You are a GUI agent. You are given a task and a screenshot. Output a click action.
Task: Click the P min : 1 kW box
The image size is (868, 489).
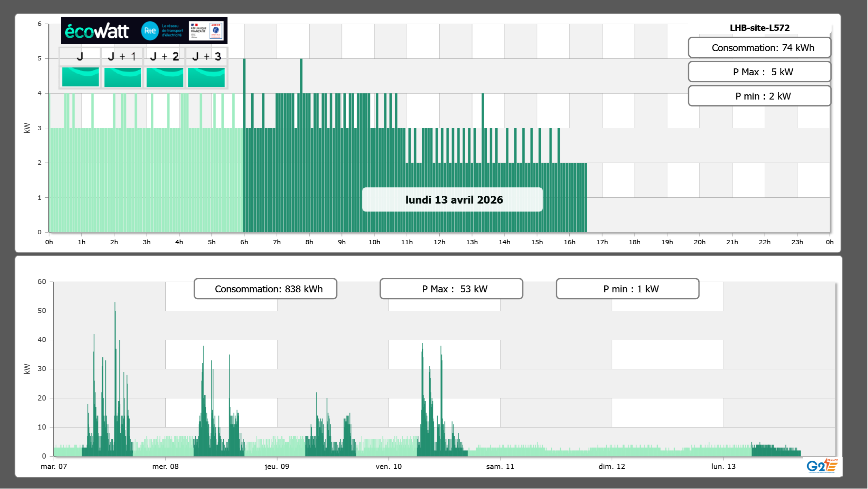[x=627, y=289]
